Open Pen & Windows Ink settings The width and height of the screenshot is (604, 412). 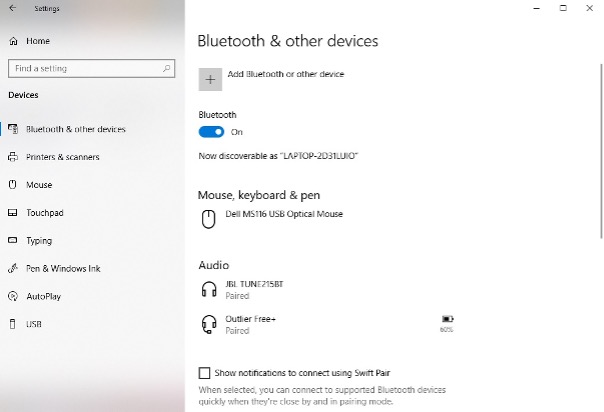pyautogui.click(x=63, y=269)
